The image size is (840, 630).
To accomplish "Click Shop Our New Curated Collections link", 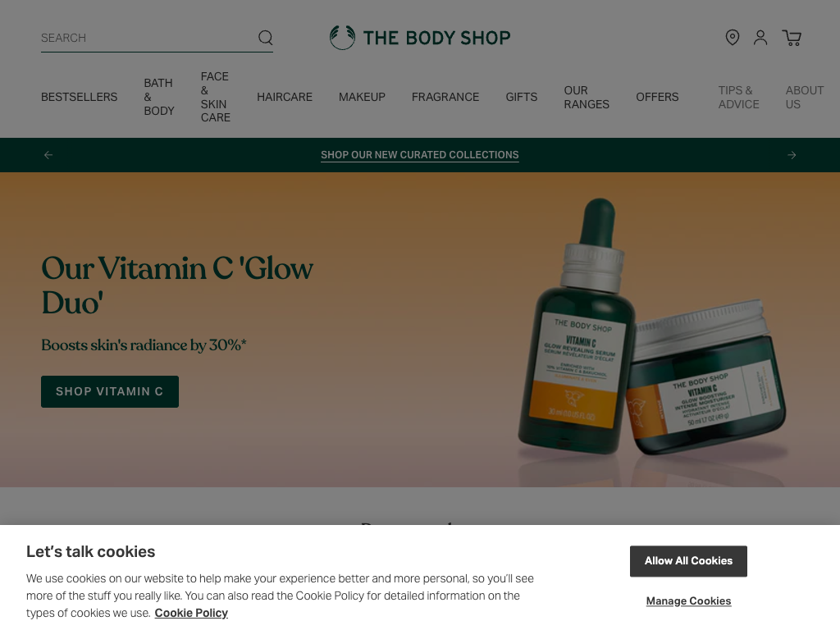I will (x=420, y=155).
